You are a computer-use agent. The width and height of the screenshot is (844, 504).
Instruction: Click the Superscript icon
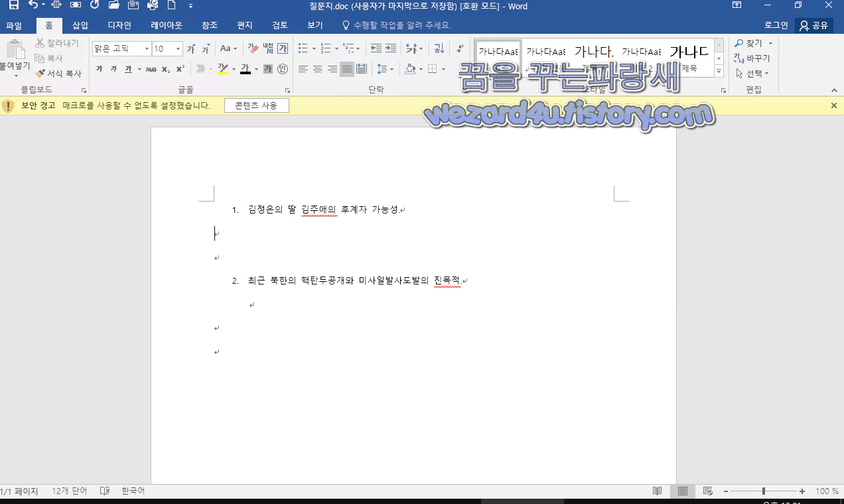[180, 68]
